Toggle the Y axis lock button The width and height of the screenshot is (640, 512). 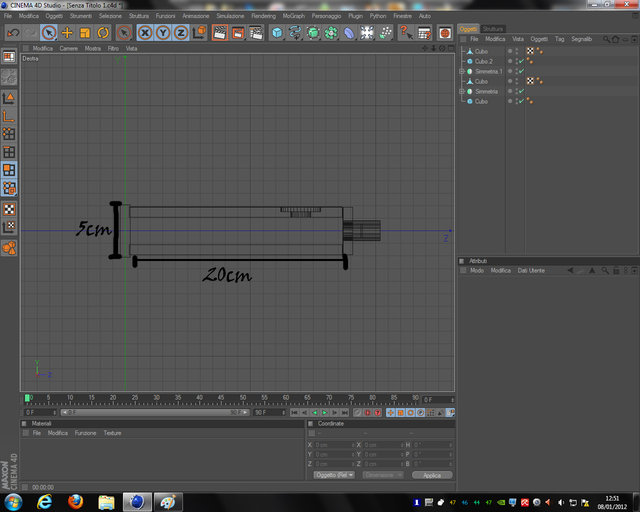163,33
